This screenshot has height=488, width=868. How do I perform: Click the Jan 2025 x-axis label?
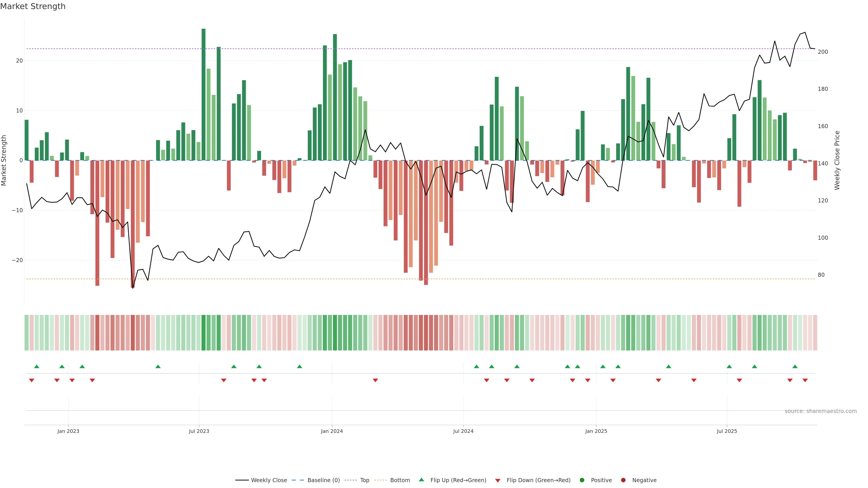tap(596, 431)
